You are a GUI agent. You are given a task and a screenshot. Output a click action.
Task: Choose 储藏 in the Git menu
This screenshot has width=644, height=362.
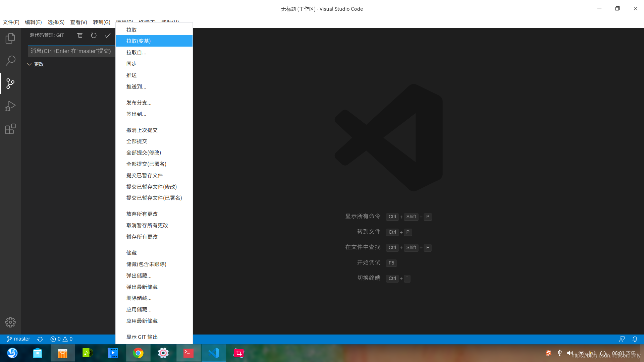point(154,253)
